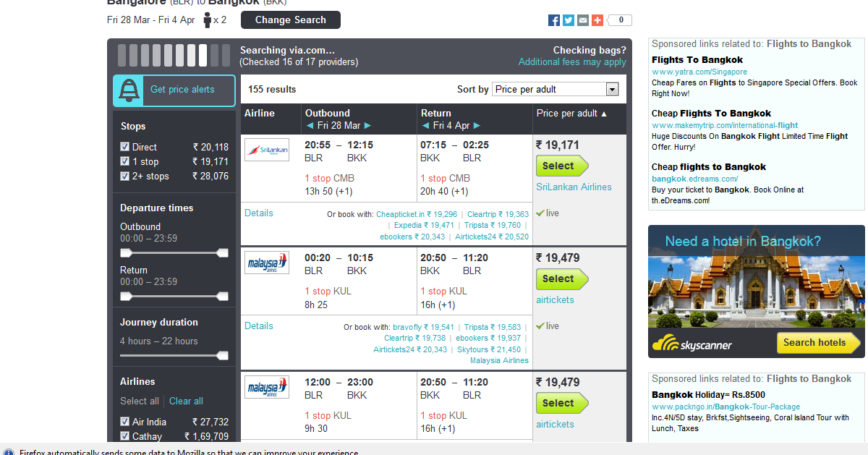This screenshot has height=455, width=868.
Task: Click share count box showing 0
Action: click(621, 20)
